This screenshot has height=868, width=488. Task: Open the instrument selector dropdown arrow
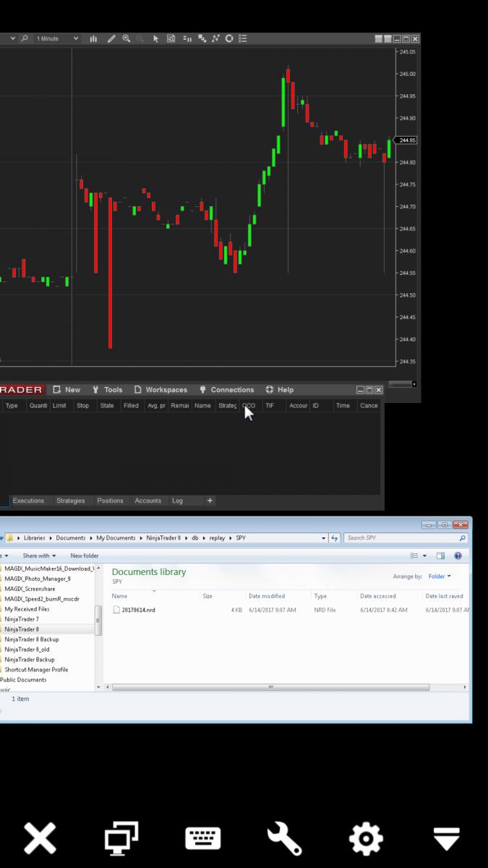coord(12,38)
